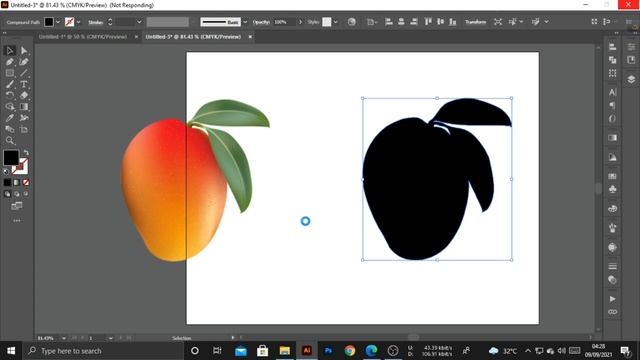Screen dimensions: 640x360
Task: Set Color fill mode button
Action: (7, 182)
